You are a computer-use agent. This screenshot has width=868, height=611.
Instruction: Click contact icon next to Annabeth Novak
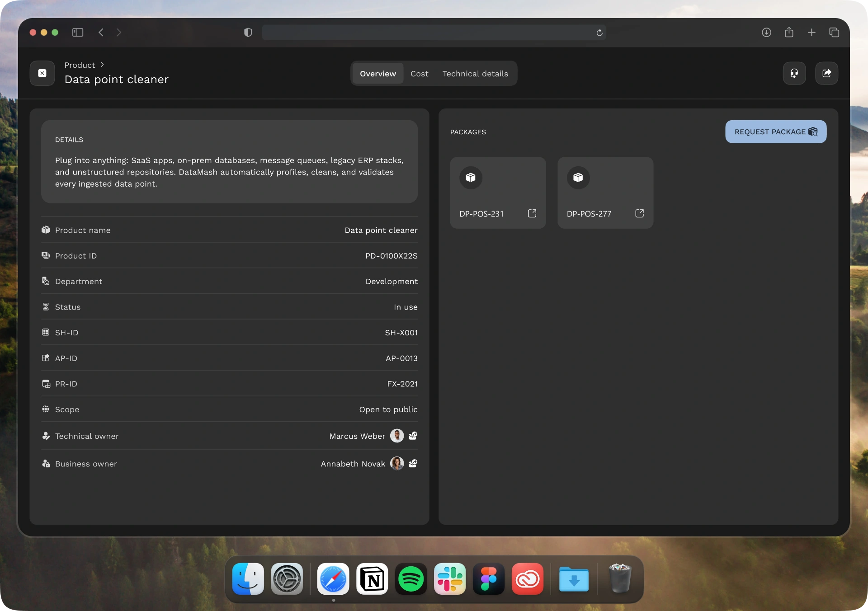tap(413, 463)
